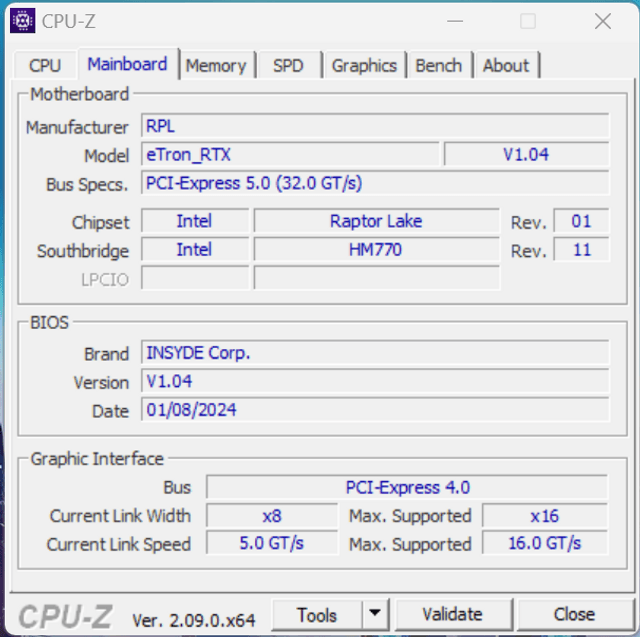Click the BIOS Version V1.04 field

tap(375, 381)
